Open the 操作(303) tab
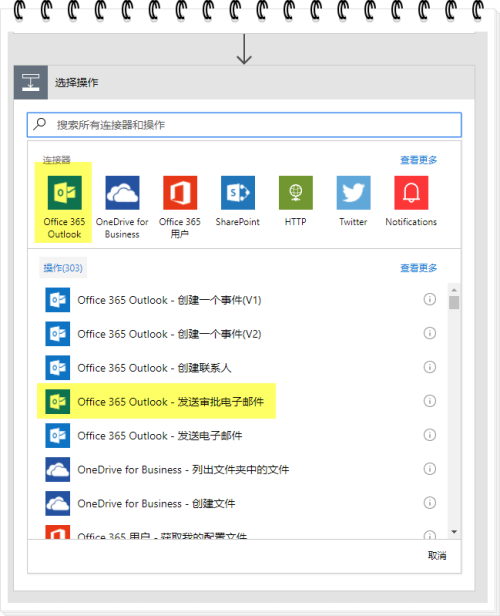Viewport: 500px width, 616px height. (x=63, y=268)
